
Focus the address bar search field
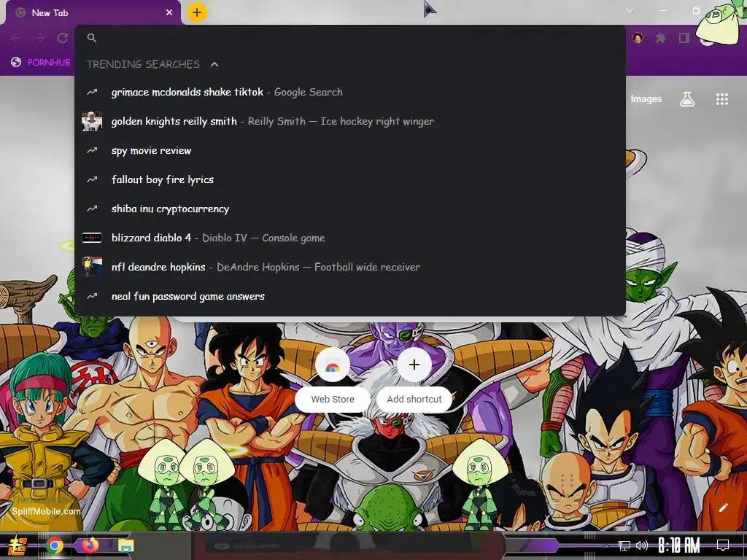click(350, 38)
